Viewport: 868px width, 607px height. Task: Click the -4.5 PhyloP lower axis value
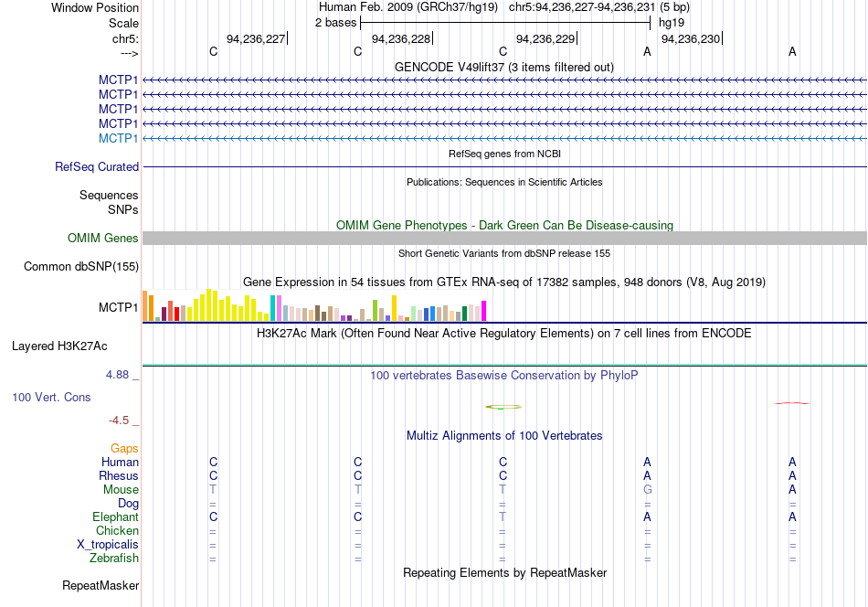click(119, 421)
